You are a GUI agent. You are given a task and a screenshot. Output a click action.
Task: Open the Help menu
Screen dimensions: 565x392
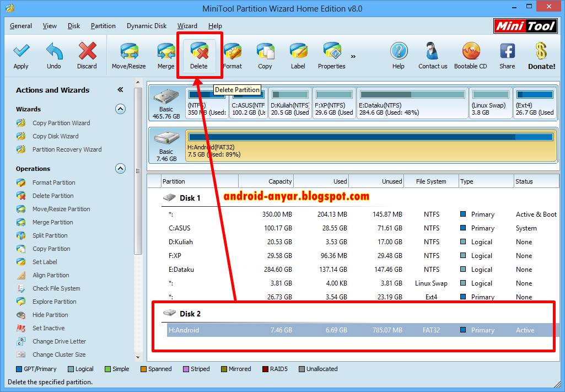[215, 26]
